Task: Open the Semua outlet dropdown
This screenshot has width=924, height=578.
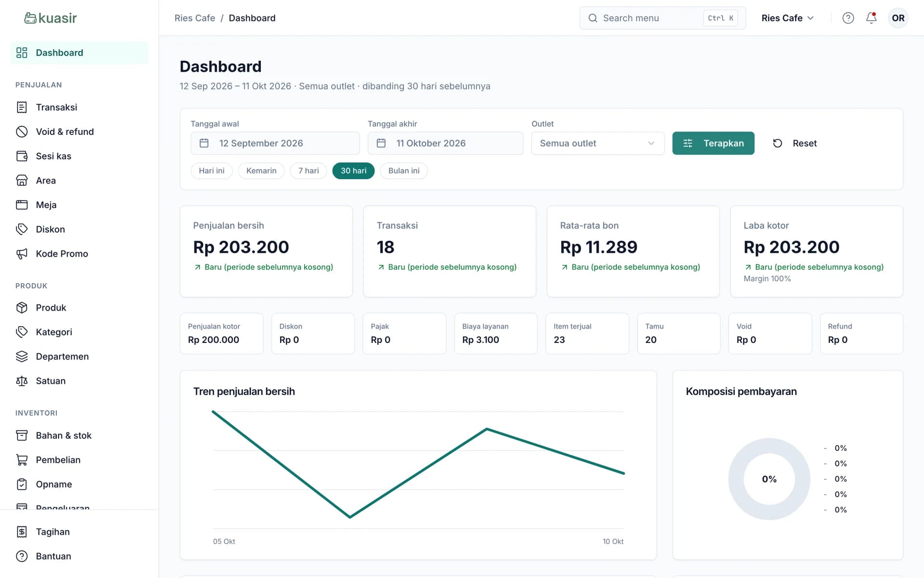Action: (598, 143)
